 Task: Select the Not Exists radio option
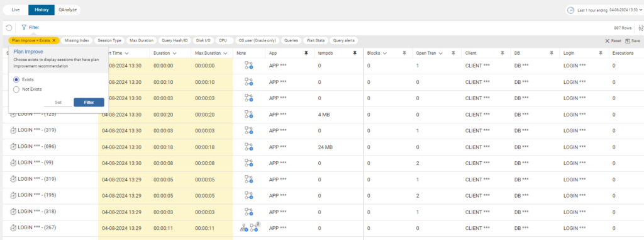tap(17, 89)
